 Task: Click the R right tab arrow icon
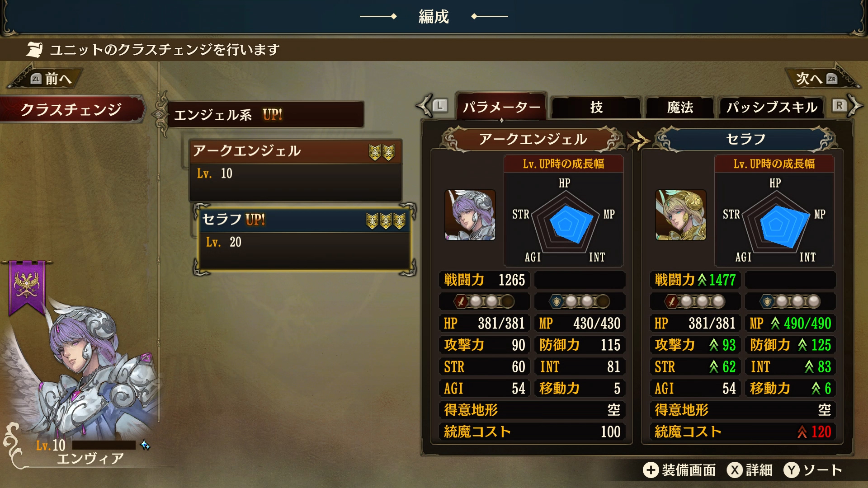click(847, 106)
